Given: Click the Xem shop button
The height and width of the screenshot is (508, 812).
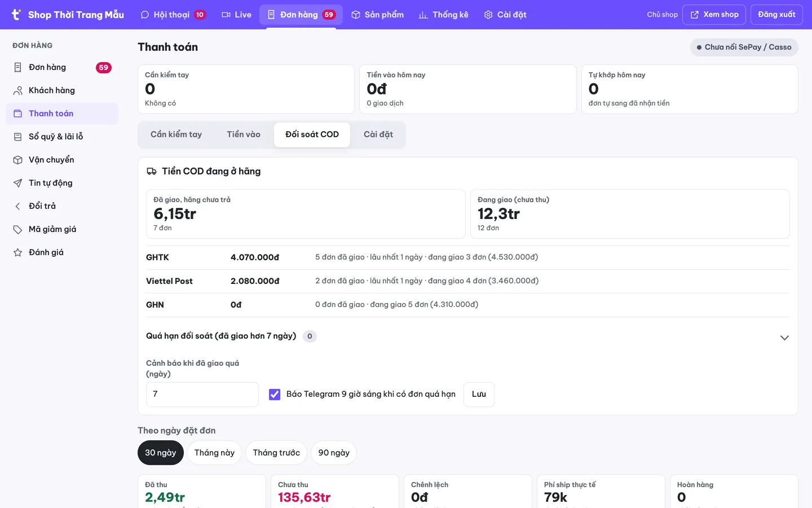Looking at the screenshot, I should tap(714, 15).
